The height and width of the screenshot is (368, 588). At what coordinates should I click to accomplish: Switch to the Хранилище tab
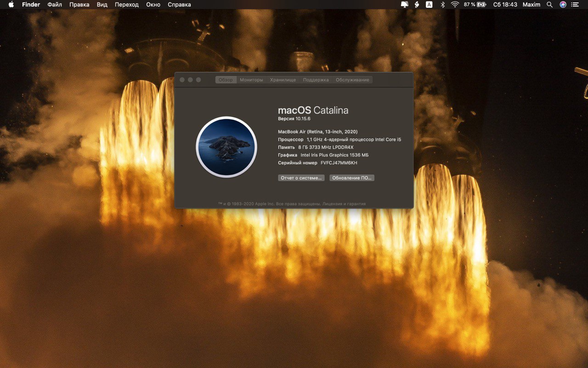(283, 80)
